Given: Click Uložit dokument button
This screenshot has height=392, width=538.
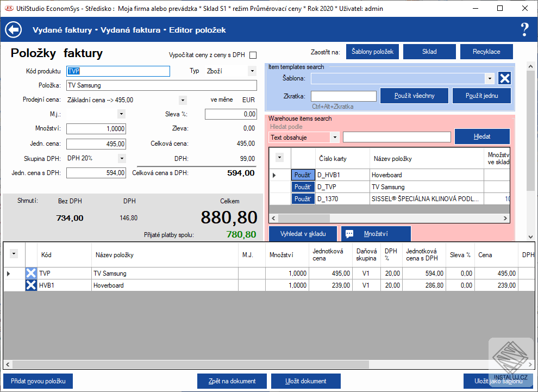Looking at the screenshot, I should pos(306,381).
